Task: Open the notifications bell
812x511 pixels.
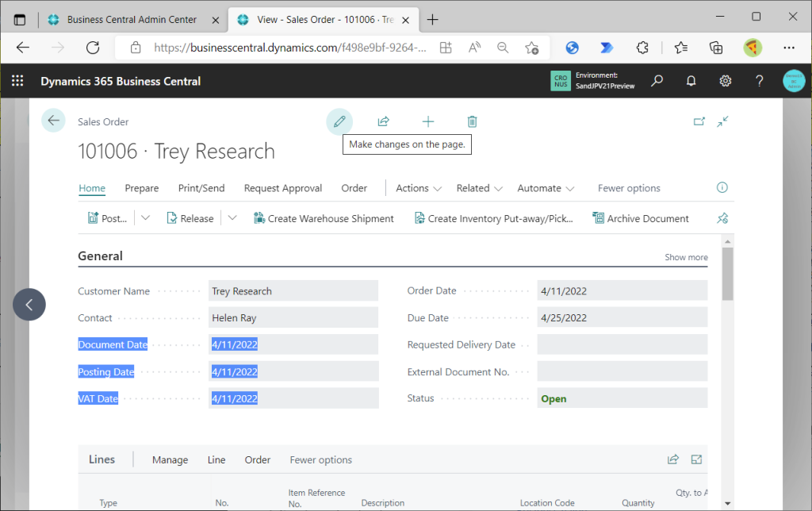Action: [x=691, y=81]
